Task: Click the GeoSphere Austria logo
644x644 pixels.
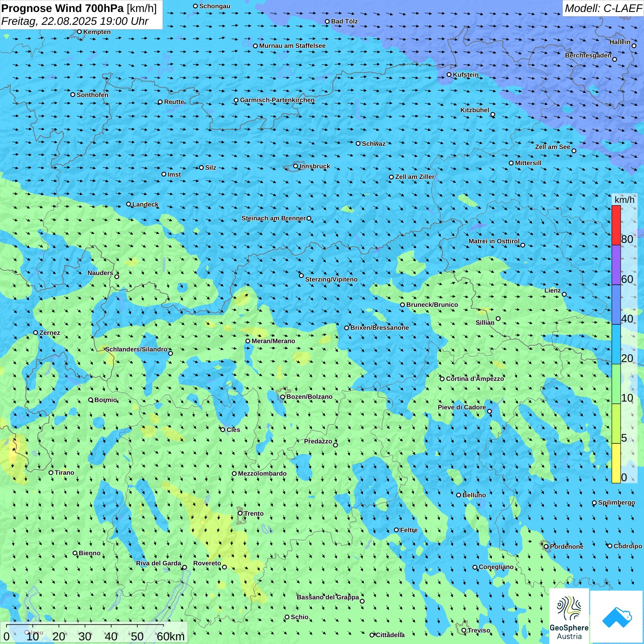Action: pyautogui.click(x=569, y=616)
